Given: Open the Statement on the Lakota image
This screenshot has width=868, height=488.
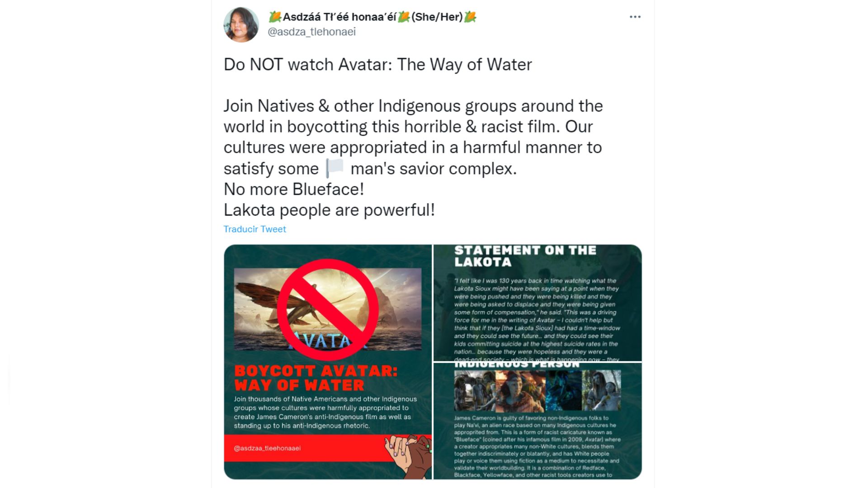Looking at the screenshot, I should pyautogui.click(x=538, y=303).
